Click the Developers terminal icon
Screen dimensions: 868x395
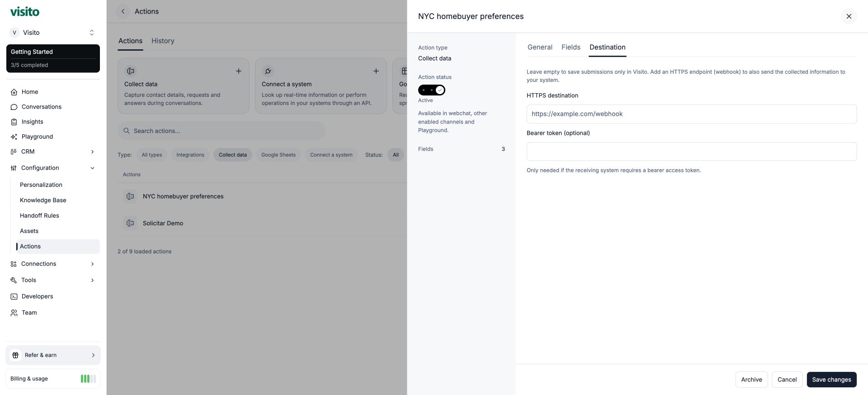click(x=14, y=296)
